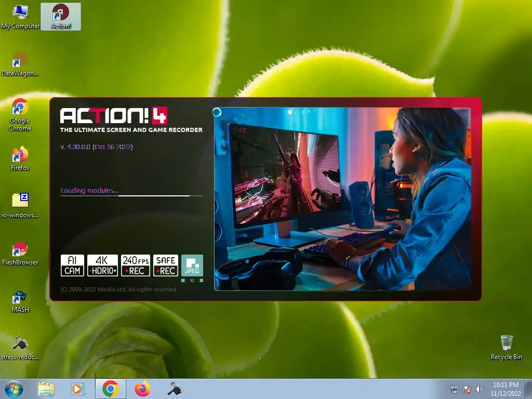Click the Show desktop button on the taskbar

(x=528, y=389)
